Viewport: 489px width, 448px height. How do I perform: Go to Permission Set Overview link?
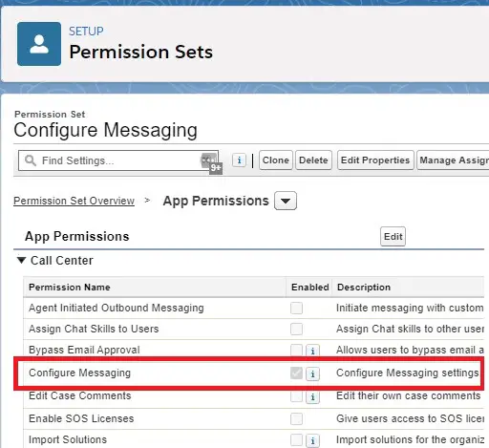tap(74, 201)
